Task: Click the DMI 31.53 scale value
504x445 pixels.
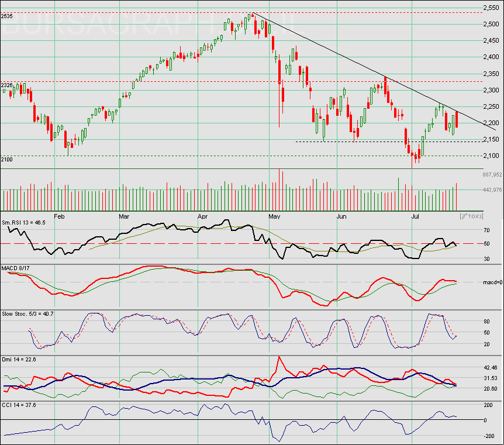Action: (490, 378)
